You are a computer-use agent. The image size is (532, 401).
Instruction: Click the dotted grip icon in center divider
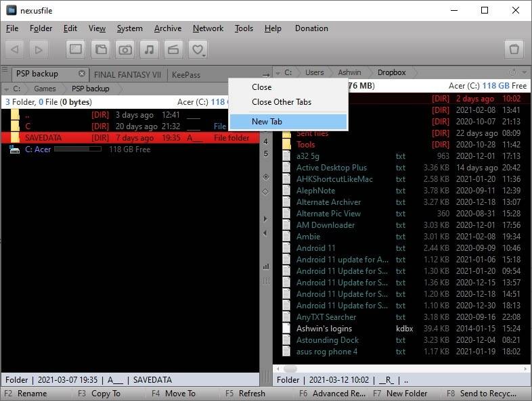pyautogui.click(x=266, y=281)
